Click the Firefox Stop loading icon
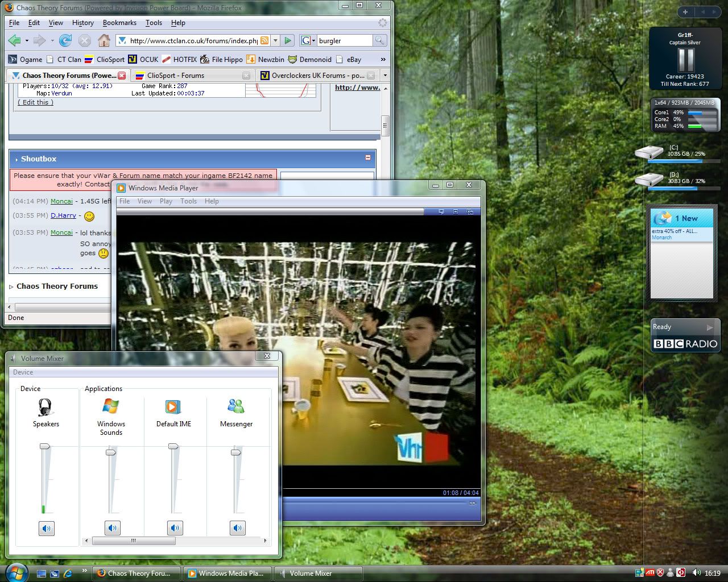The width and height of the screenshot is (728, 582). tap(85, 40)
